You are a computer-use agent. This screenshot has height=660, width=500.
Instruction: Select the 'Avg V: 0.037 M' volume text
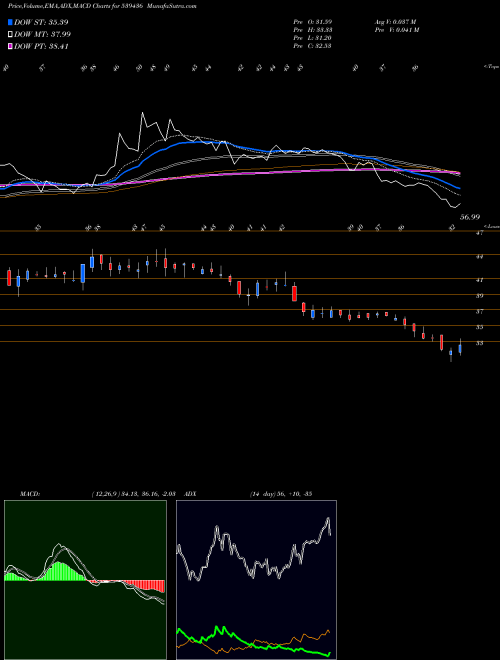(395, 22)
